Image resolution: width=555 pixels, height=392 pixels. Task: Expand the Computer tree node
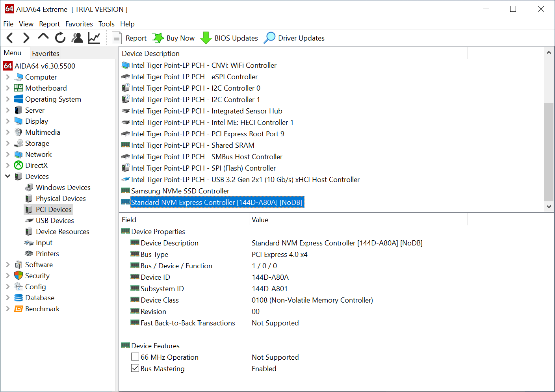8,77
